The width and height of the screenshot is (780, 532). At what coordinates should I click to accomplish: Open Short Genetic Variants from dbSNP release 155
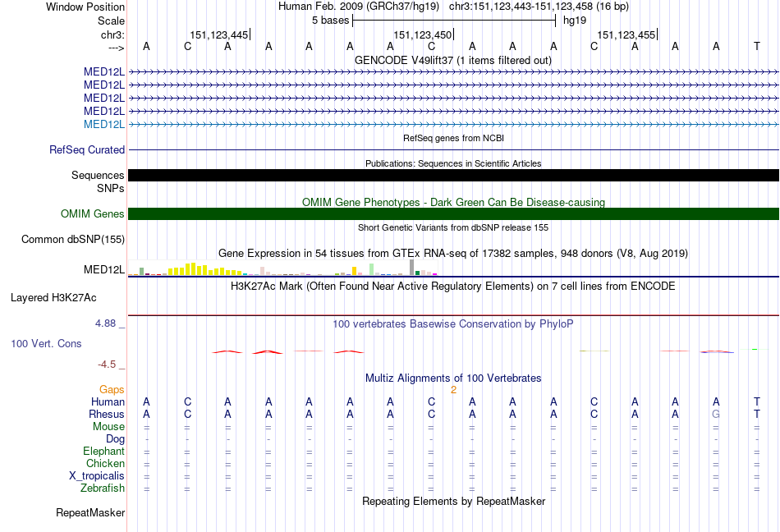pos(453,227)
